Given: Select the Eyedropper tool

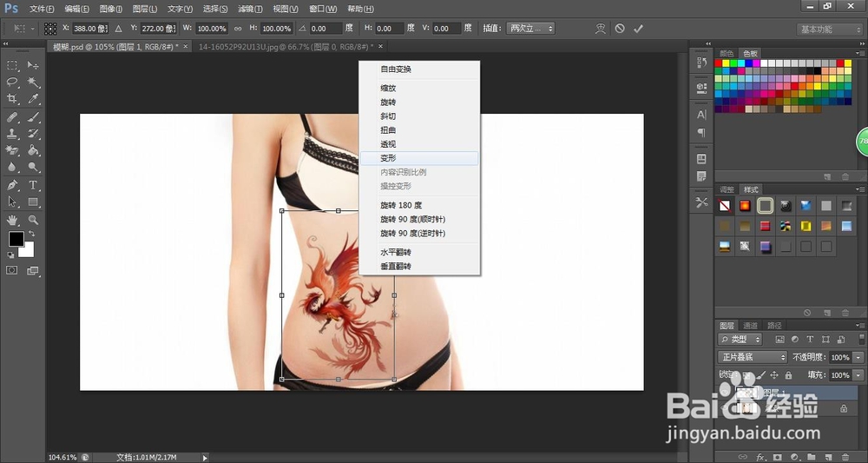Looking at the screenshot, I should pos(33,98).
